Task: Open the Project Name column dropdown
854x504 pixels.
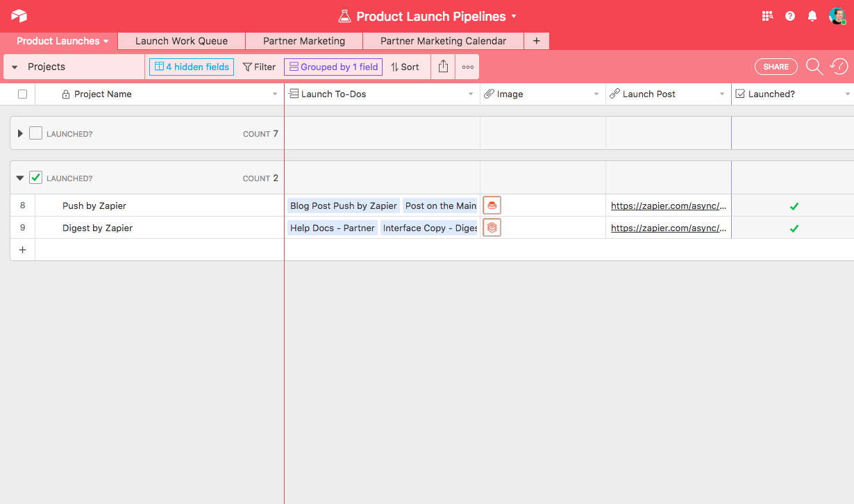Action: pyautogui.click(x=275, y=94)
